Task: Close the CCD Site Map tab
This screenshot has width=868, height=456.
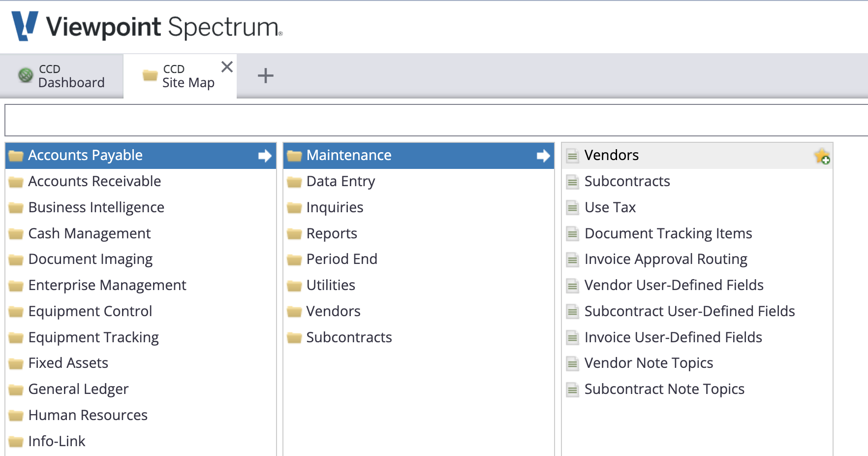Action: [x=227, y=66]
